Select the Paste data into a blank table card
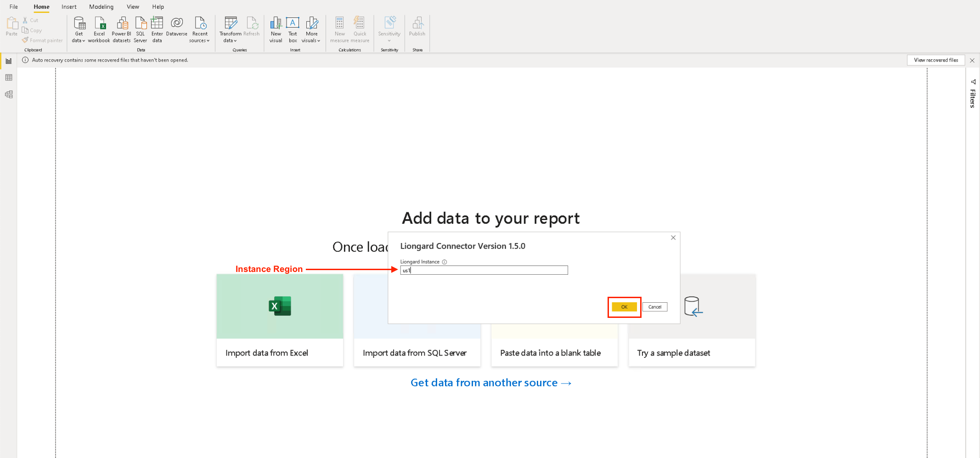Screen dimensions: 980x458 [554, 345]
